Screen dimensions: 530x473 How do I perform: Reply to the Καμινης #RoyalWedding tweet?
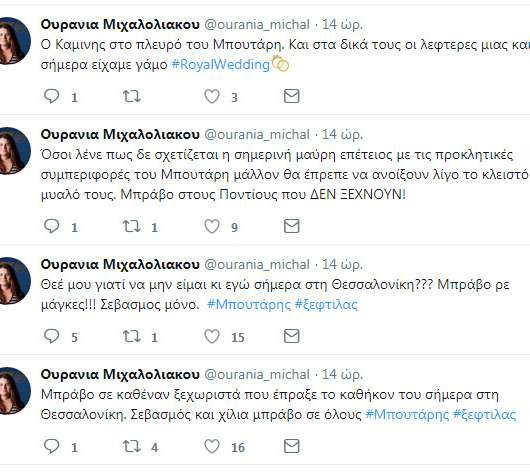pyautogui.click(x=52, y=96)
